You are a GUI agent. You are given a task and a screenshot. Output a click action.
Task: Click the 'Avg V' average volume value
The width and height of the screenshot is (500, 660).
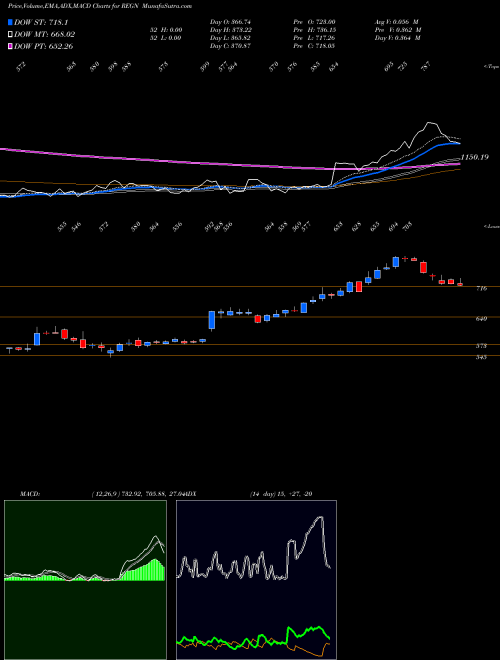398,22
